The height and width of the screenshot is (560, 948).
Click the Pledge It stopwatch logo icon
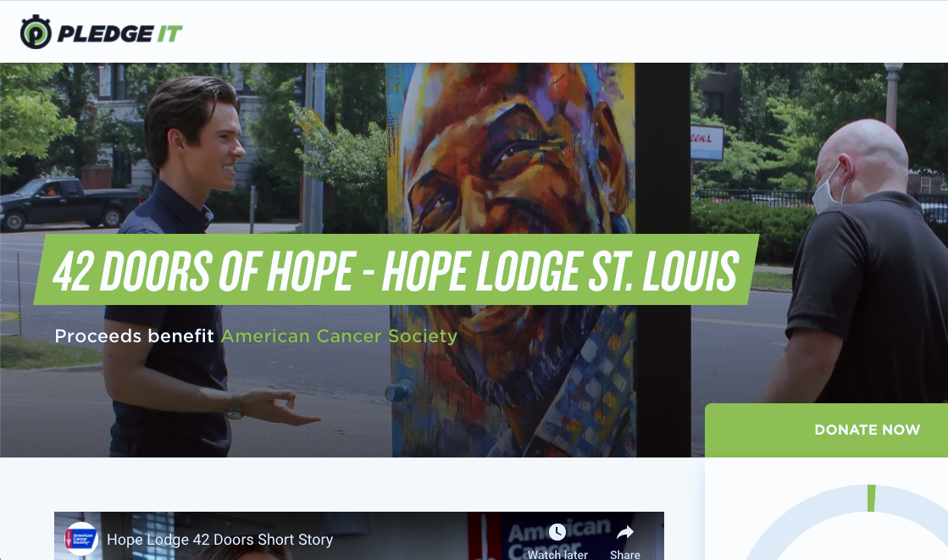pyautogui.click(x=36, y=32)
